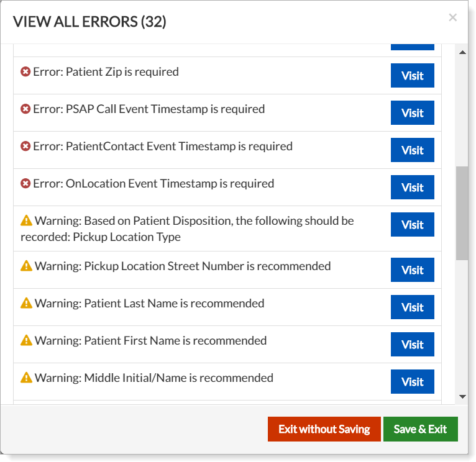The image size is (476, 462).
Task: Click the warning icon beside Patient First Name
Action: pyautogui.click(x=26, y=340)
